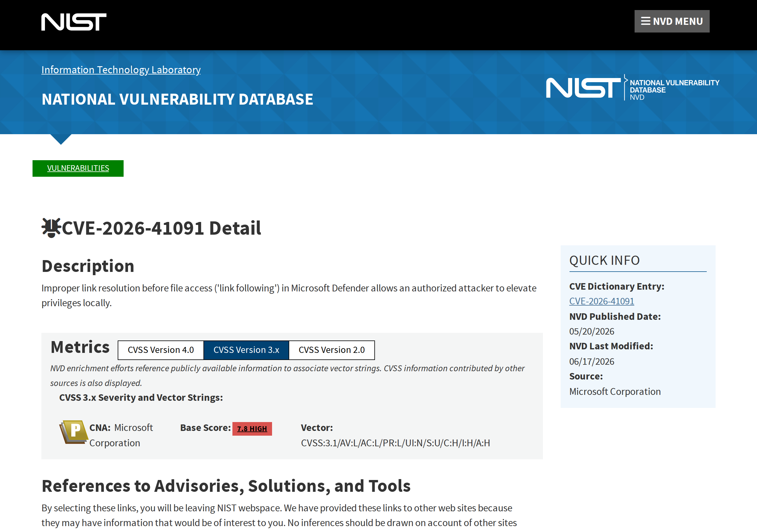The width and height of the screenshot is (757, 532).
Task: Click the 06/17/2026 last modified date
Action: click(x=591, y=361)
